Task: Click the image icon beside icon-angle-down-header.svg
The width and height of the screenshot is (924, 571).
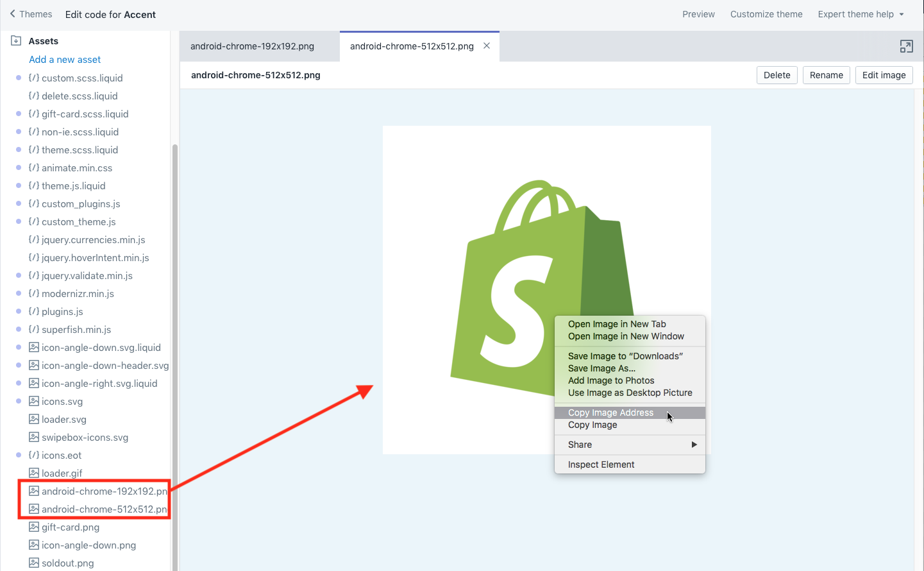Action: (33, 365)
